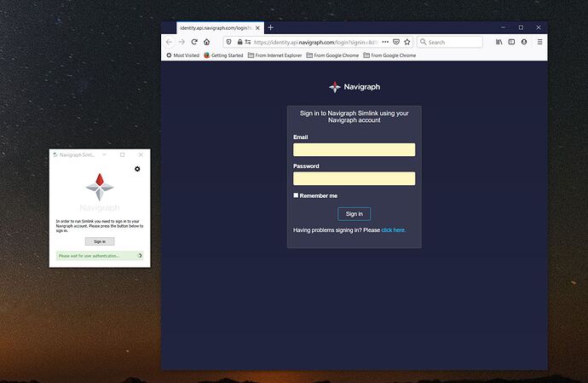Focus the Password input field
The image size is (588, 383).
[354, 178]
